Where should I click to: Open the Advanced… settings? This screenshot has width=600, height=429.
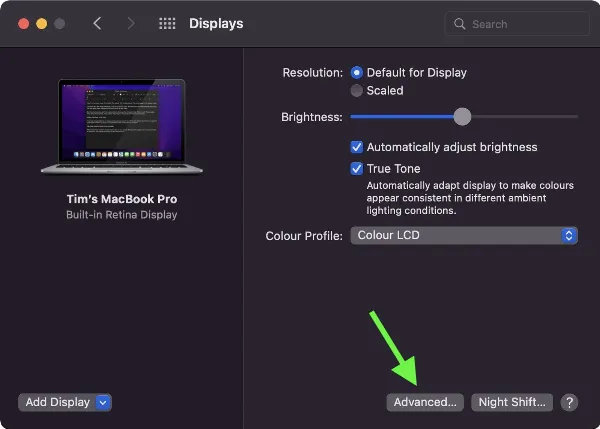[425, 402]
